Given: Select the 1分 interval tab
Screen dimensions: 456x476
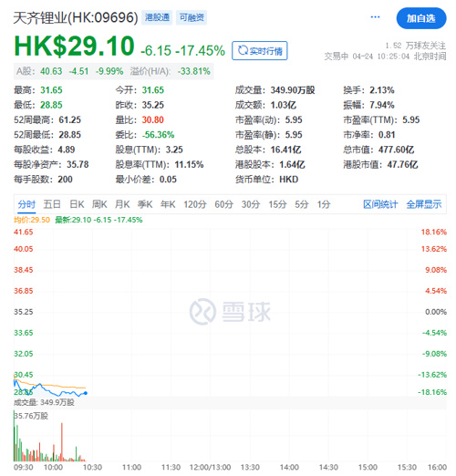Looking at the screenshot, I should (x=324, y=204).
